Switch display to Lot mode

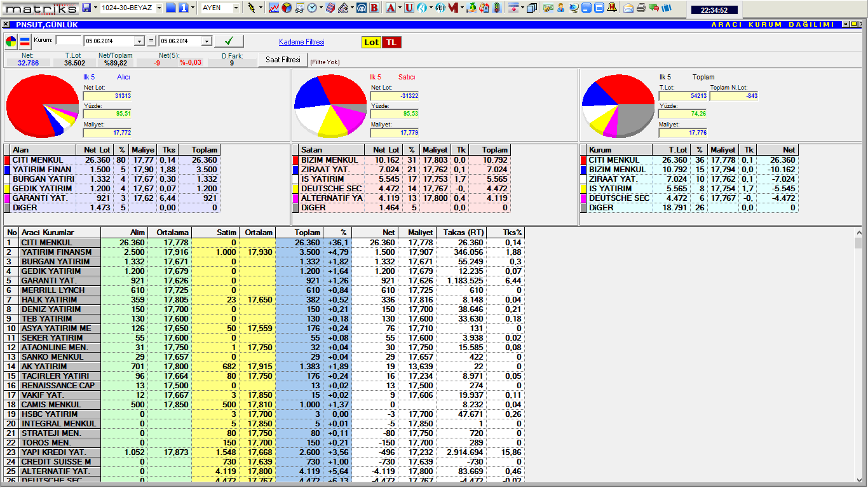(x=371, y=42)
